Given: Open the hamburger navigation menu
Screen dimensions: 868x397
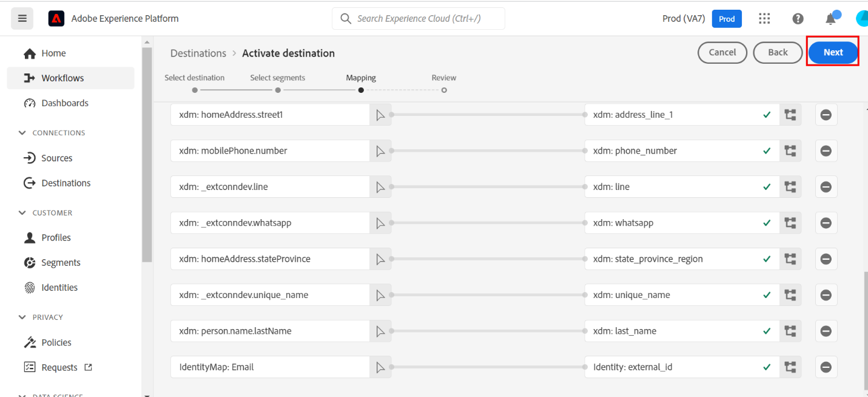Looking at the screenshot, I should coord(22,19).
